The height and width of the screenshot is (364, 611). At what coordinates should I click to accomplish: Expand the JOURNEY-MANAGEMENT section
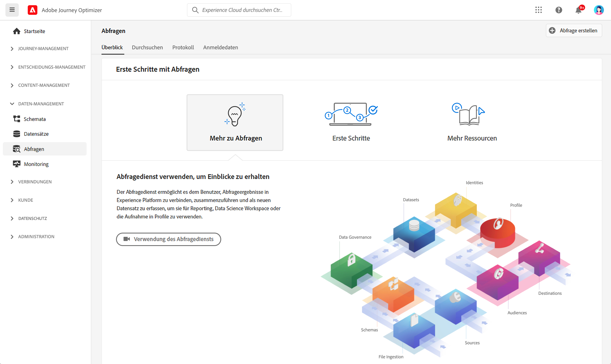click(43, 49)
